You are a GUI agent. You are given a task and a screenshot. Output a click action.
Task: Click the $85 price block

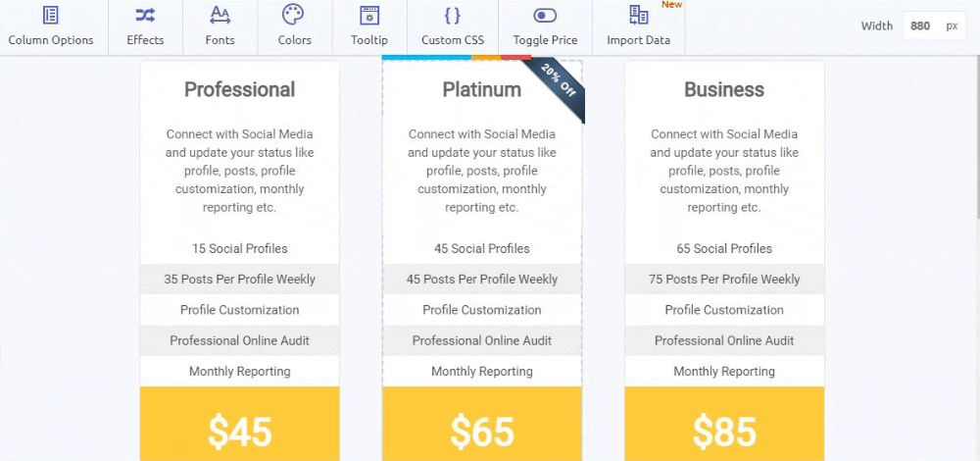(724, 424)
